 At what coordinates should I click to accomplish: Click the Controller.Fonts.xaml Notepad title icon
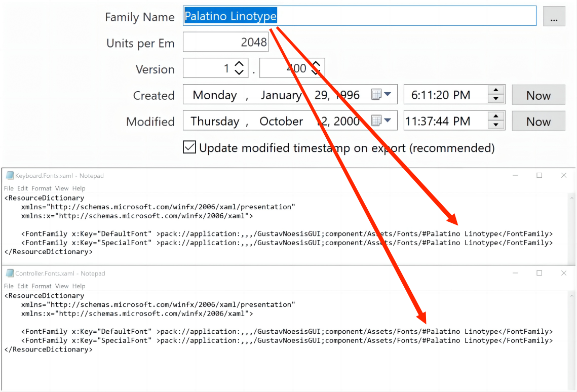[10, 273]
